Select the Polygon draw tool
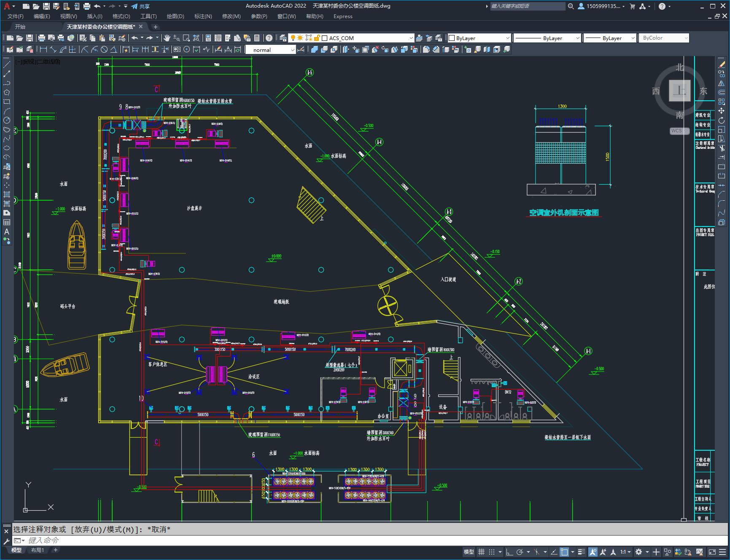This screenshot has height=560, width=730. (x=7, y=92)
